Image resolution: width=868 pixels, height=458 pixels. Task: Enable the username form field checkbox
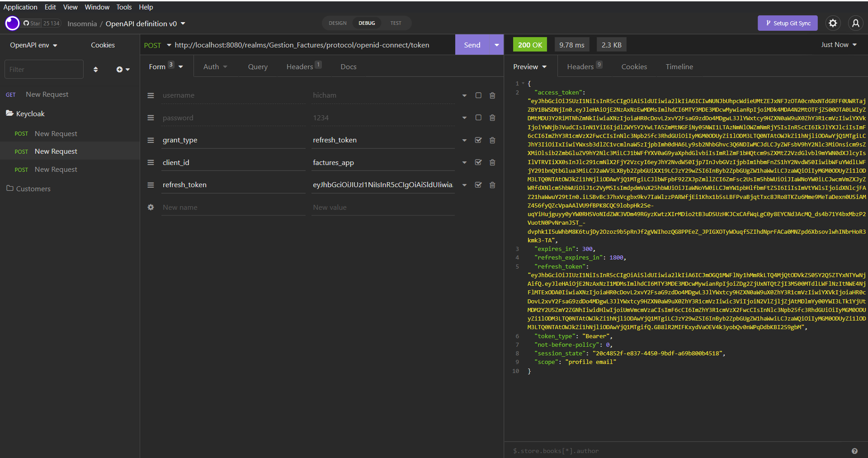(x=478, y=95)
